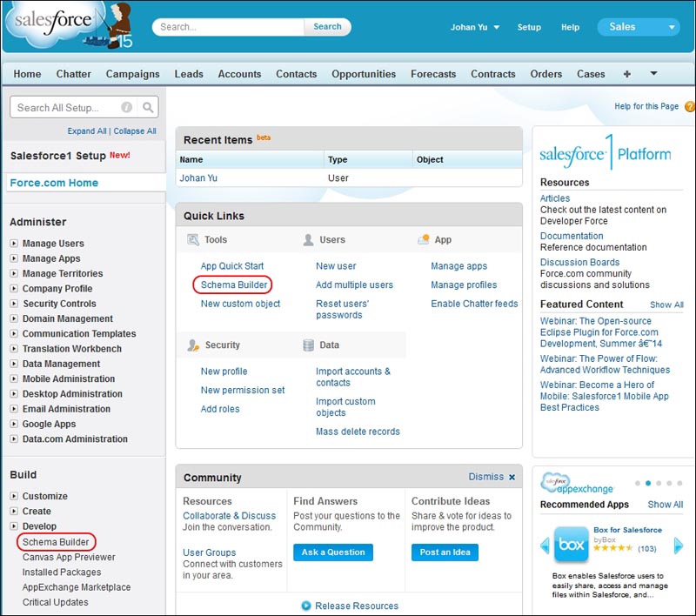This screenshot has width=696, height=616.
Task: Click the Help link in header
Action: [570, 27]
